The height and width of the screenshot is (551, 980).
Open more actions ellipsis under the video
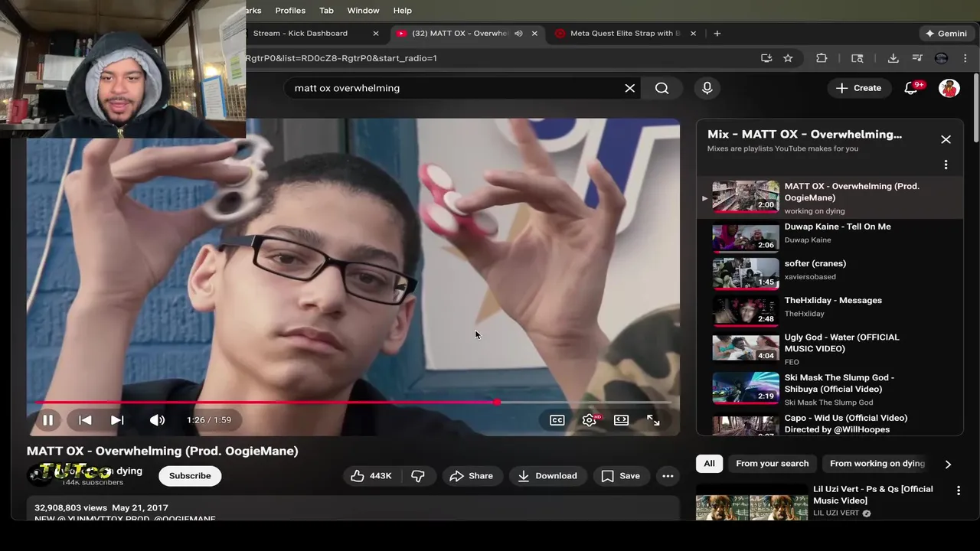click(668, 476)
